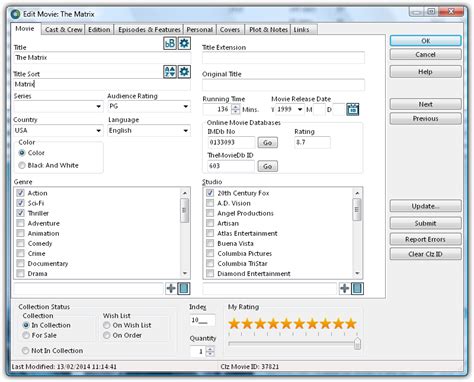Open the release year dropdown

pos(300,109)
